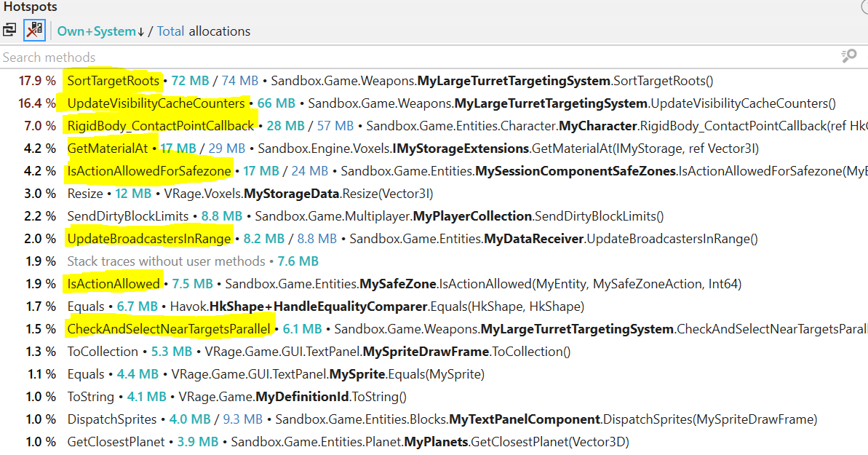This screenshot has width=868, height=455.
Task: Click the stacked-windows icon under Hotspots
Action: (x=9, y=31)
